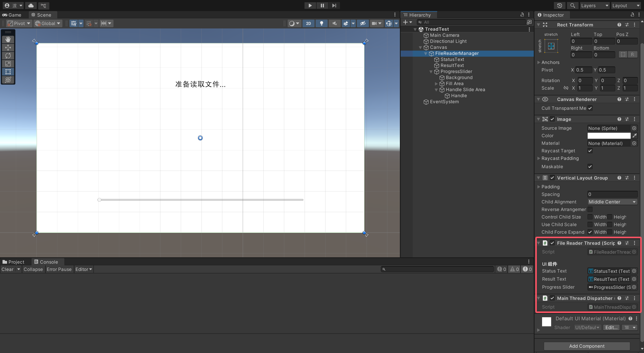Image resolution: width=644 pixels, height=353 pixels.
Task: Switch to the Scene tab
Action: pos(41,15)
